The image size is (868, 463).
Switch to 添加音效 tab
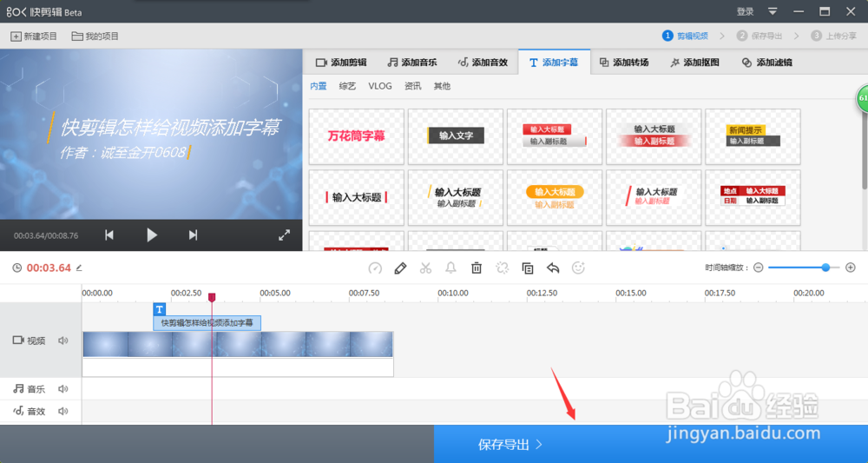coord(483,63)
